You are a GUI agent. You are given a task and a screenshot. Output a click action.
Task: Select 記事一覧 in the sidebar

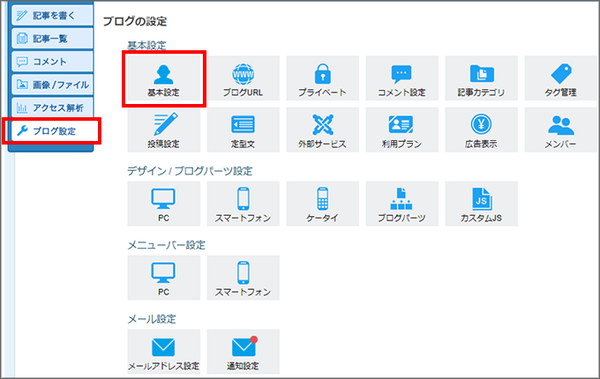52,38
